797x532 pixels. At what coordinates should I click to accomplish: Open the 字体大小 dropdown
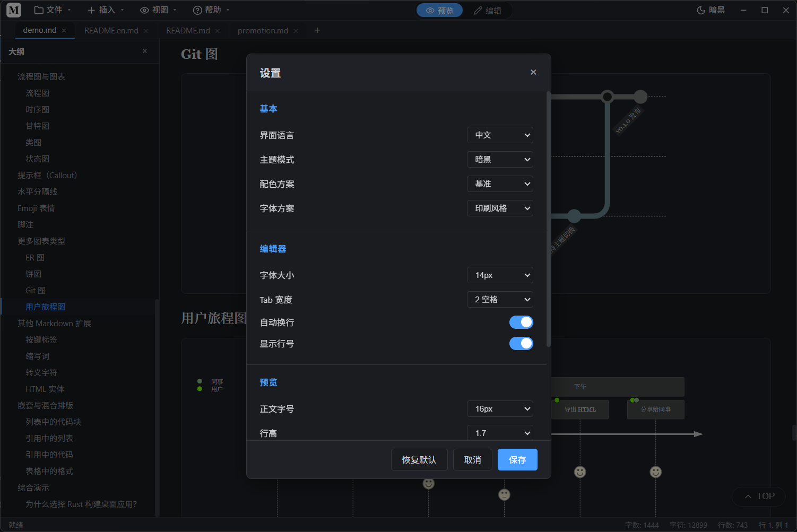[x=500, y=275]
